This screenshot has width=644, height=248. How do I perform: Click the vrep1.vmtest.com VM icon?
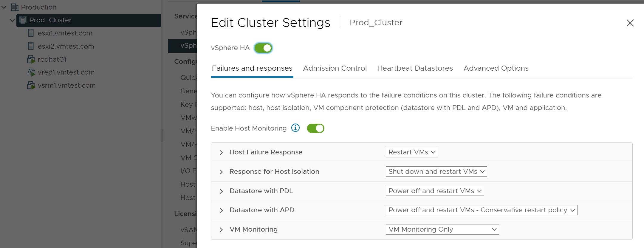pos(31,72)
